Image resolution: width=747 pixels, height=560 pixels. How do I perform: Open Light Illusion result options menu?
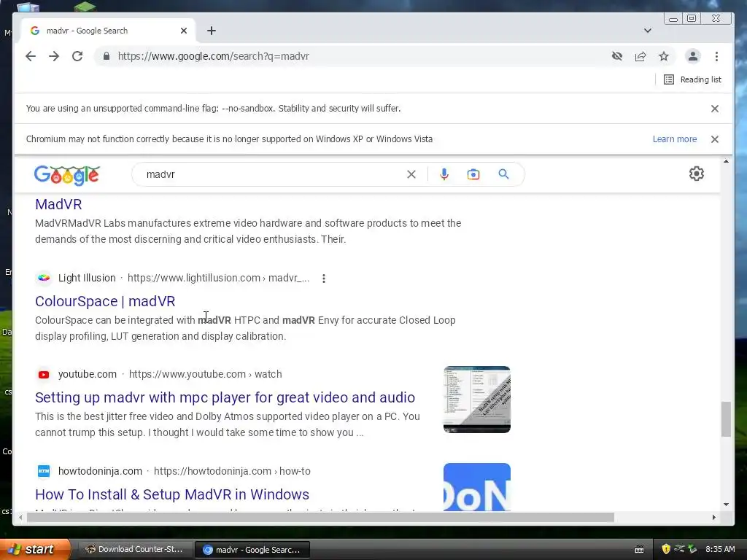click(x=323, y=278)
